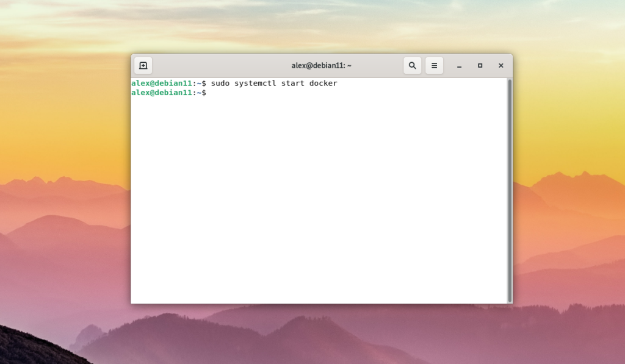Open a new terminal tab
This screenshot has width=625, height=364.
coord(143,66)
